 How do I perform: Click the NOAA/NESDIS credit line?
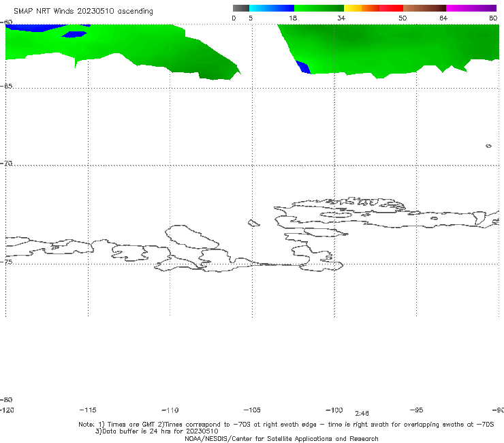281,439
